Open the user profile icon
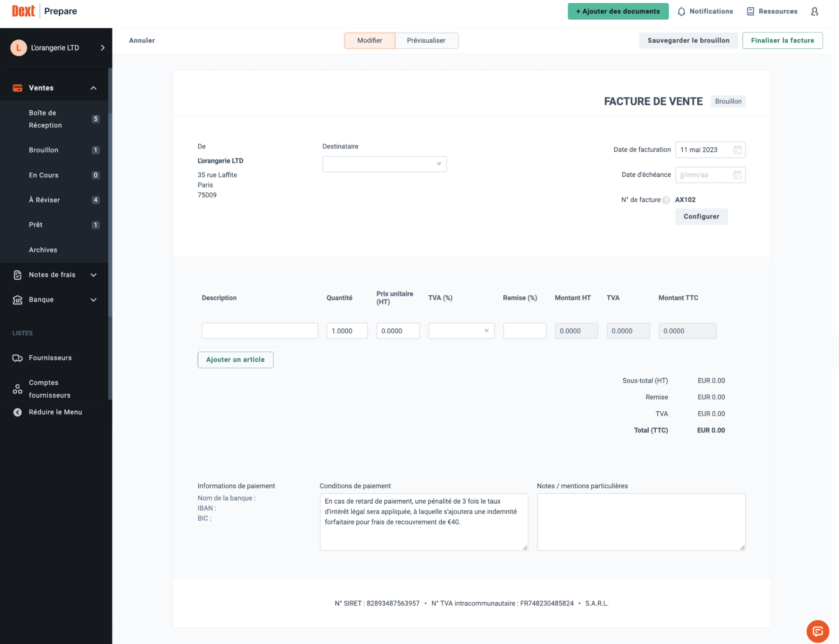The width and height of the screenshot is (839, 644). pos(814,12)
